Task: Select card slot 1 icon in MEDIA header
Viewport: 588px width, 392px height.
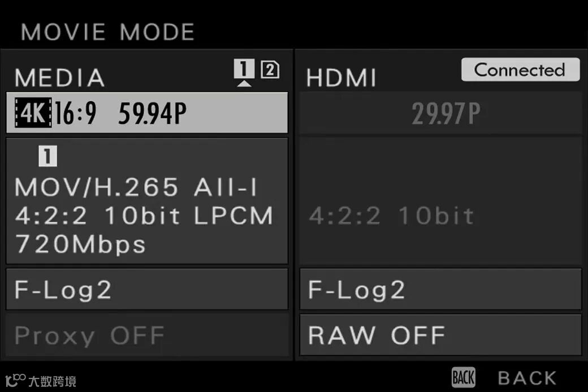Action: coord(244,68)
